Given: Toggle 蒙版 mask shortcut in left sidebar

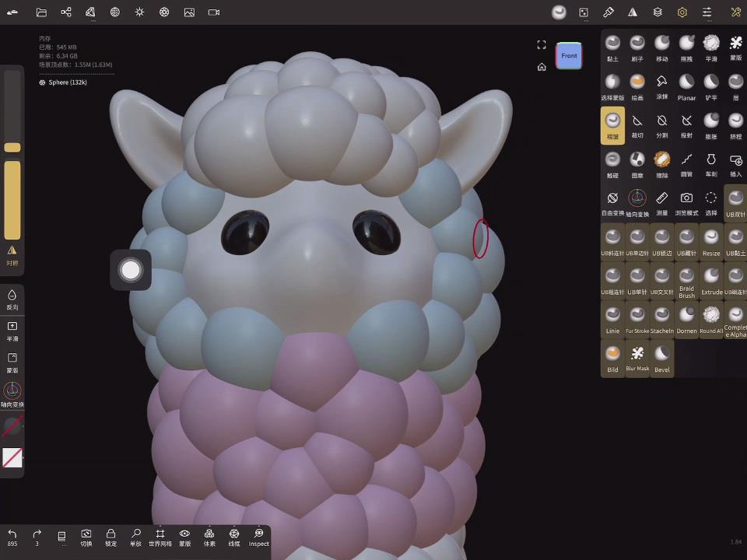Looking at the screenshot, I should [12, 363].
